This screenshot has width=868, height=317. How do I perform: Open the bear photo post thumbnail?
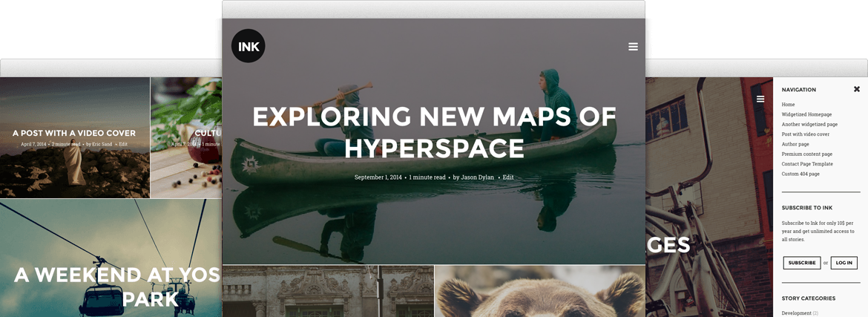tap(540, 291)
